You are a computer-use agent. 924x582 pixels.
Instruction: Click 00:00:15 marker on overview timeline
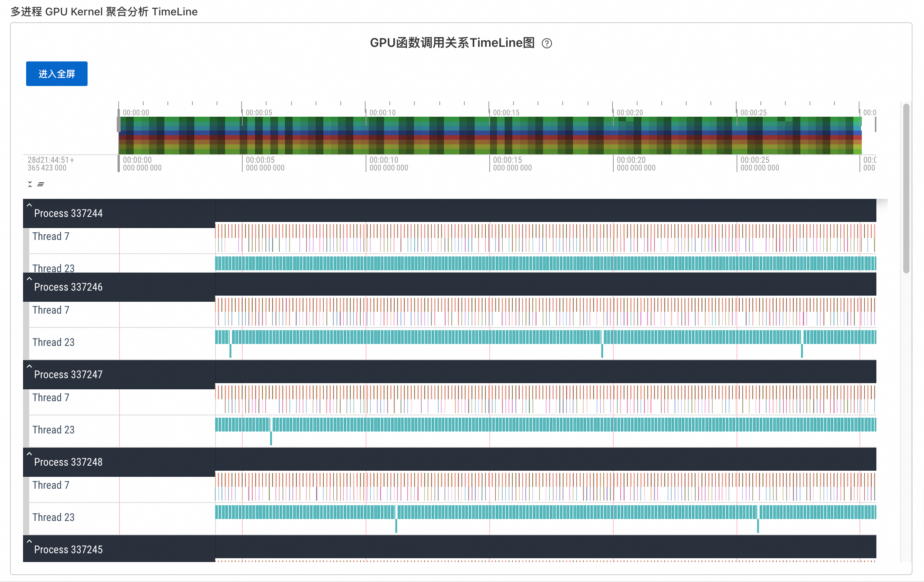506,112
